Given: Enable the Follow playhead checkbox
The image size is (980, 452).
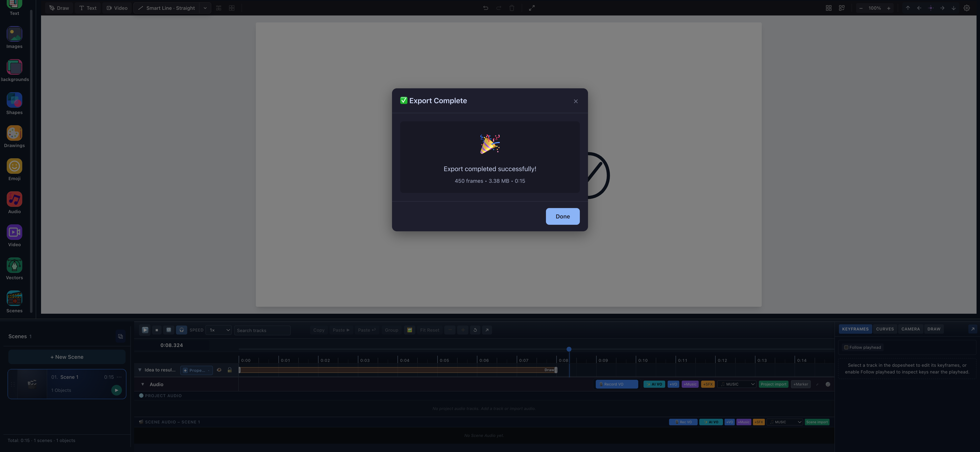Looking at the screenshot, I should (x=846, y=347).
